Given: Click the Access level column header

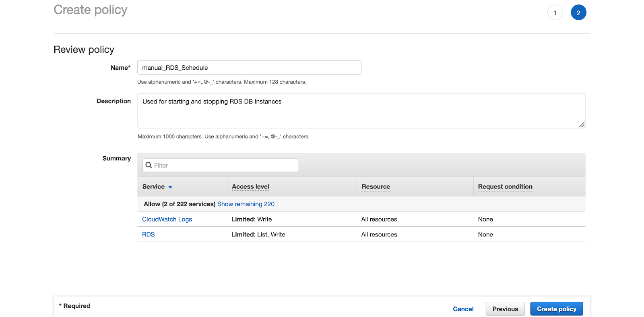Looking at the screenshot, I should [250, 186].
